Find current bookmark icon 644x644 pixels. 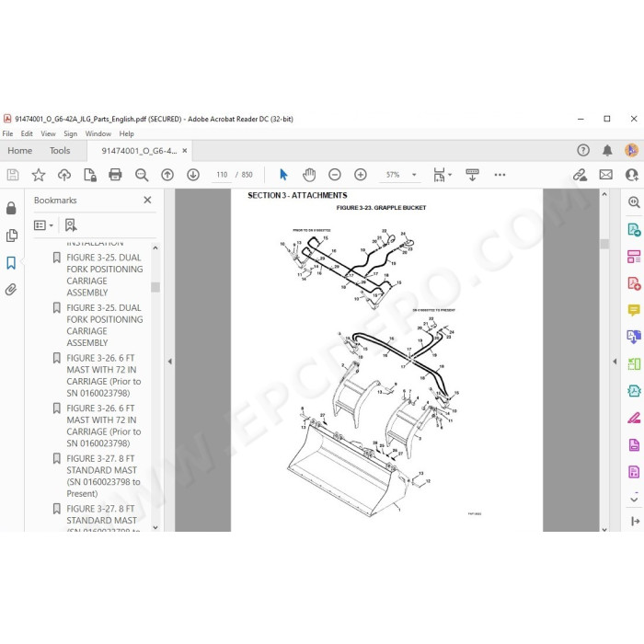pos(71,225)
